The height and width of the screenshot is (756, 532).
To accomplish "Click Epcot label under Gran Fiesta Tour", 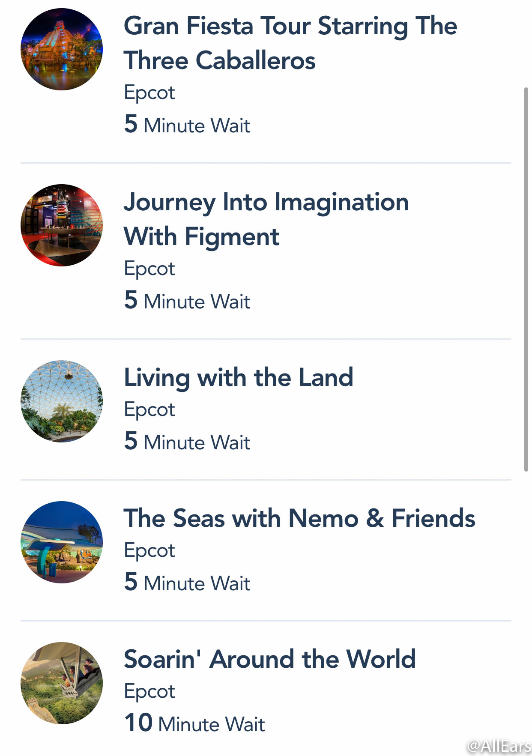I will tap(149, 93).
